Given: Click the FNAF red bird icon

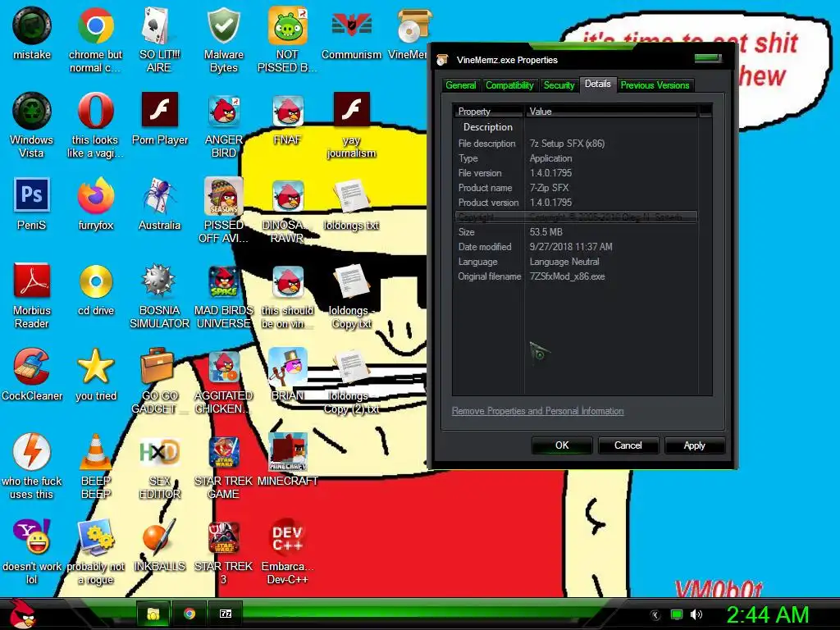Looking at the screenshot, I should (x=287, y=120).
